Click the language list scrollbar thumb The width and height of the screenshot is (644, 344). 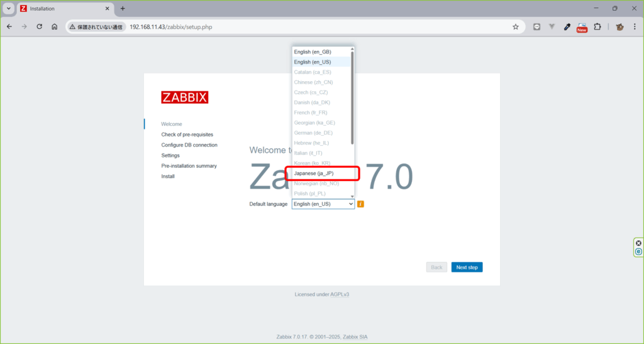click(x=352, y=97)
